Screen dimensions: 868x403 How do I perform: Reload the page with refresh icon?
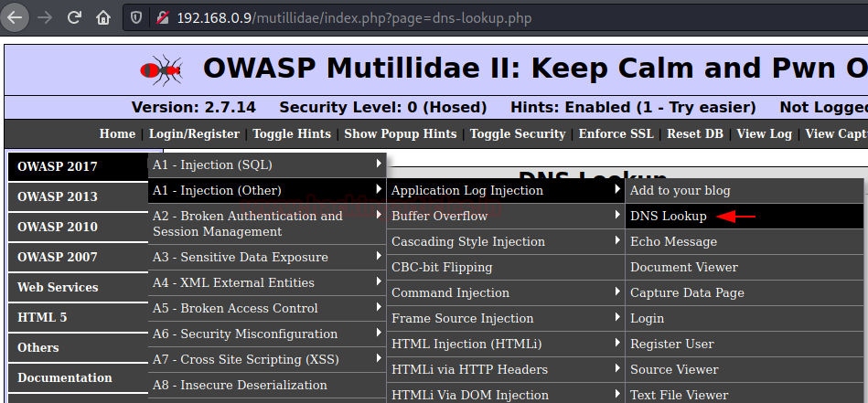pyautogui.click(x=74, y=17)
